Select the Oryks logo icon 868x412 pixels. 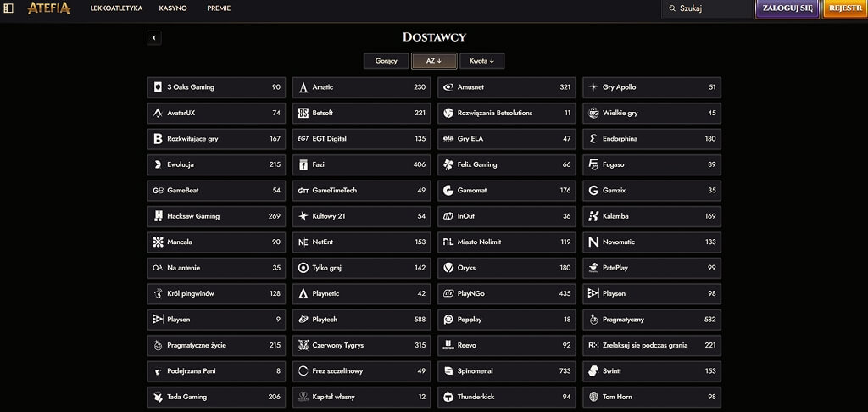[448, 268]
